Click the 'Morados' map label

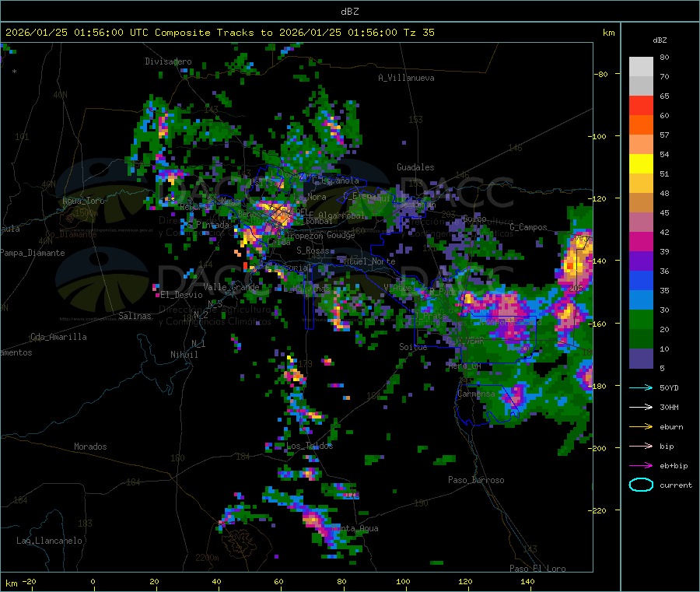[x=90, y=447]
